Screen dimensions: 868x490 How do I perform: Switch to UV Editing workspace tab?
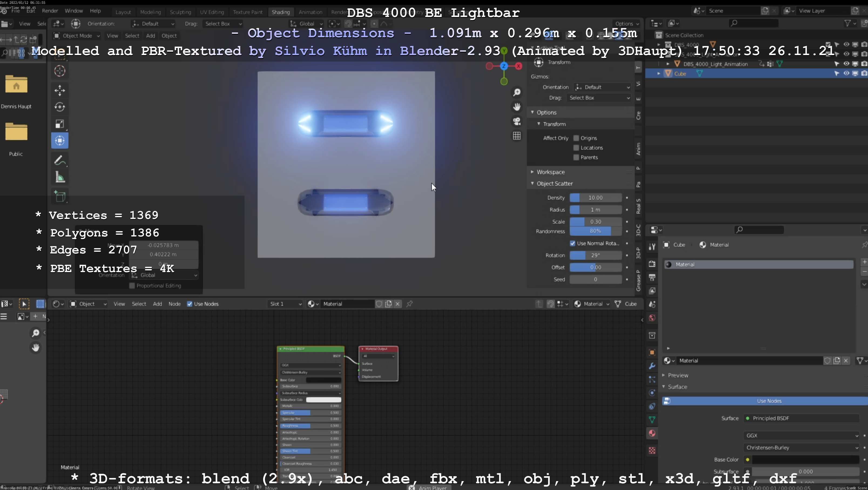[212, 12]
